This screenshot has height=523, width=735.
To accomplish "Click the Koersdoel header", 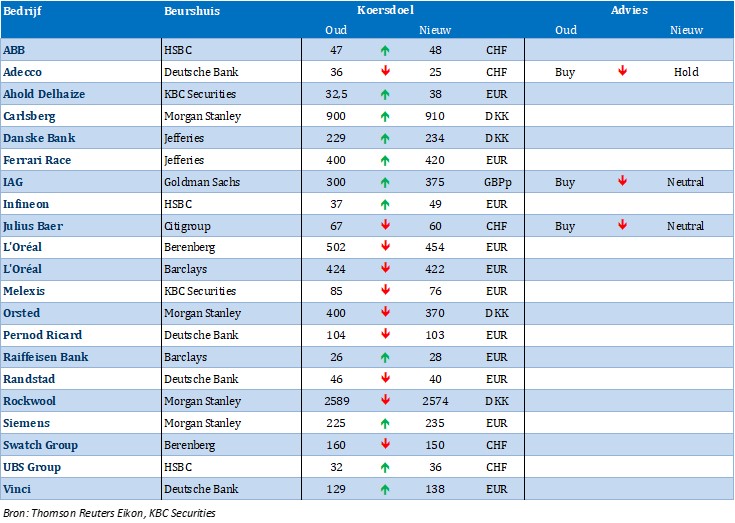I will [385, 10].
